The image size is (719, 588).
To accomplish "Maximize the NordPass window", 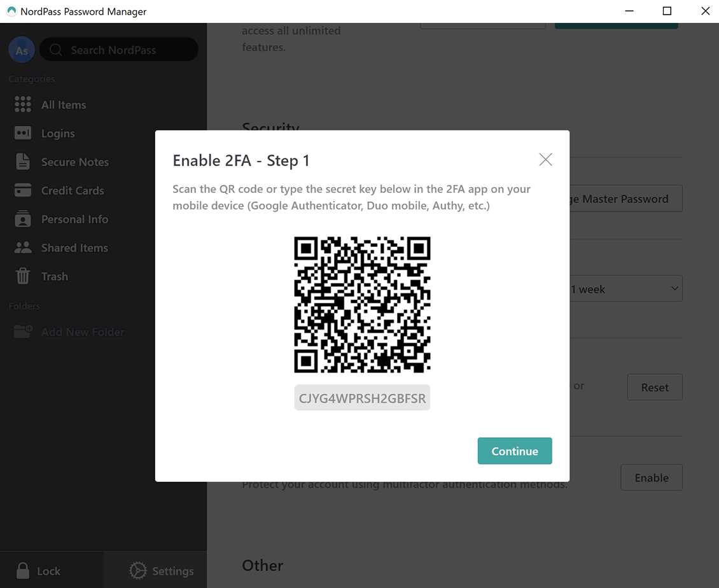I will pyautogui.click(x=667, y=11).
